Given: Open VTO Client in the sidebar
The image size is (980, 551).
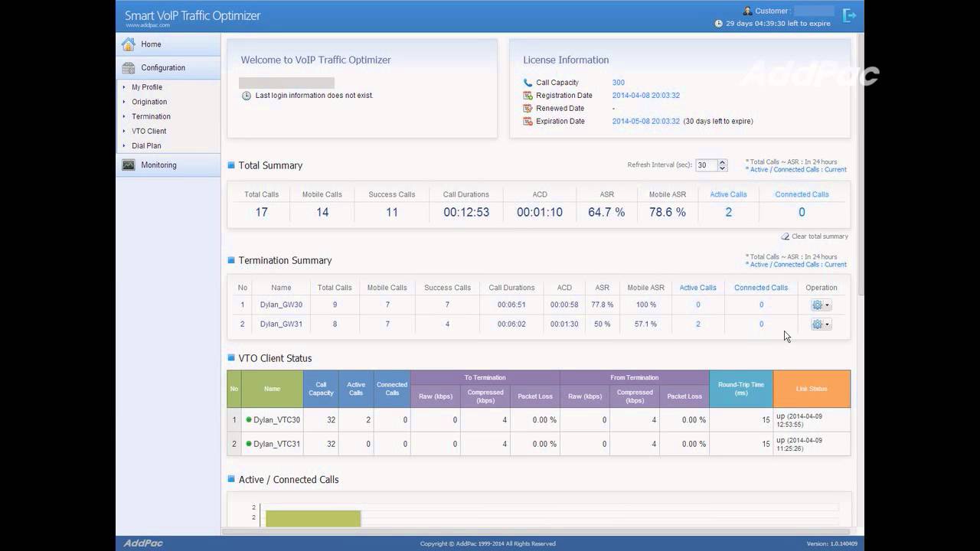Looking at the screenshot, I should click(149, 131).
